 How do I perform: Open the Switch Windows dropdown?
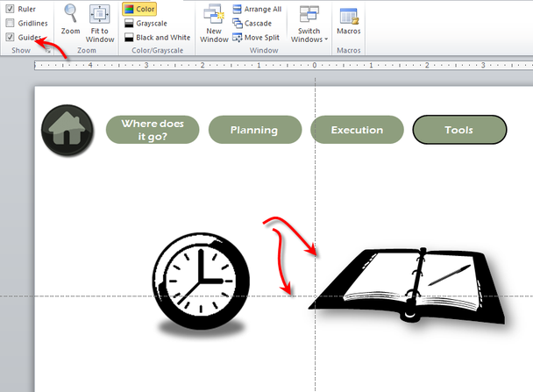point(309,24)
